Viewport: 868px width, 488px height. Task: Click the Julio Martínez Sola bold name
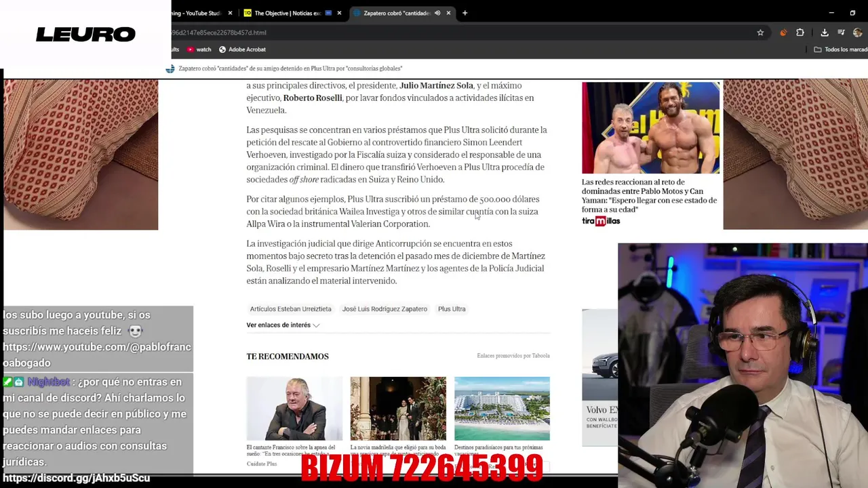click(x=436, y=86)
